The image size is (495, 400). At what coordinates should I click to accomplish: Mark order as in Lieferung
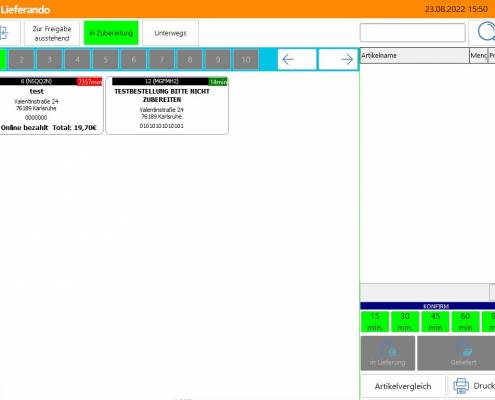click(388, 353)
